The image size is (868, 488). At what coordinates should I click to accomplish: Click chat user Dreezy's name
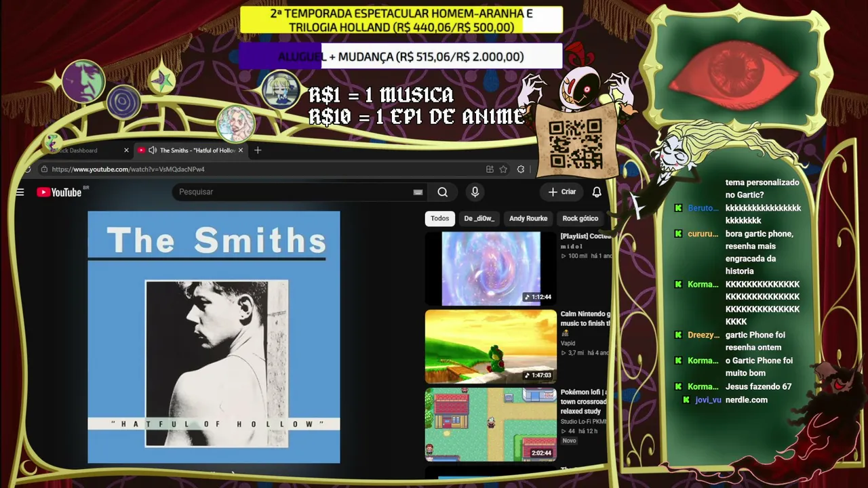tap(704, 335)
